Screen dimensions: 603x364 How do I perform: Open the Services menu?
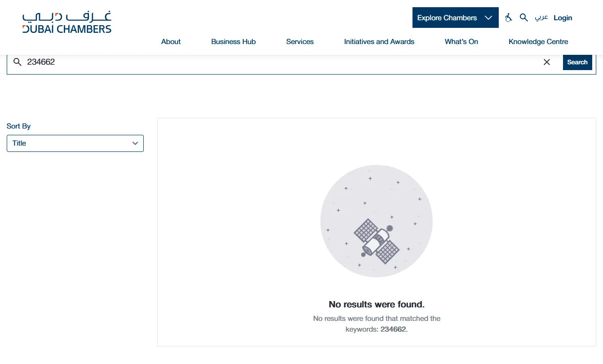point(300,41)
